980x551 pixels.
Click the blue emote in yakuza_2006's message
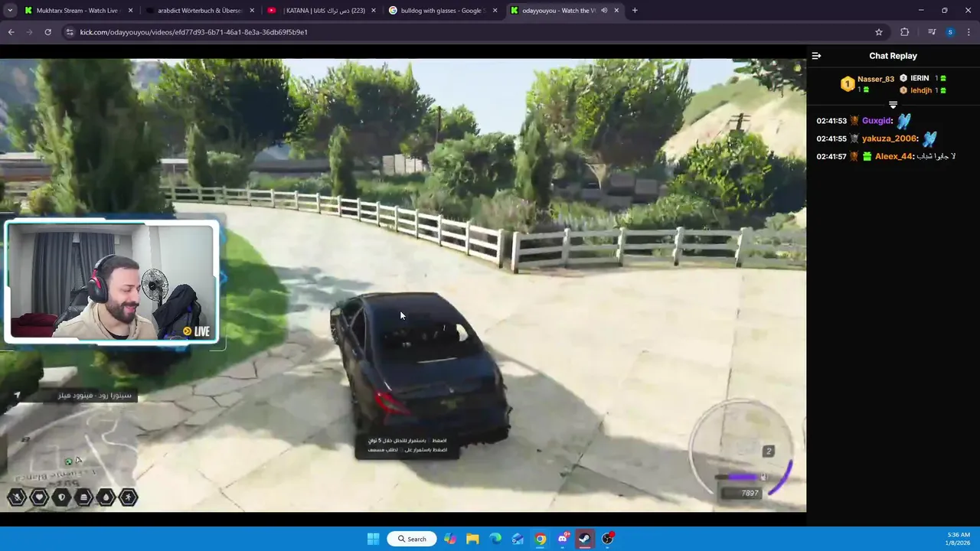pyautogui.click(x=929, y=139)
